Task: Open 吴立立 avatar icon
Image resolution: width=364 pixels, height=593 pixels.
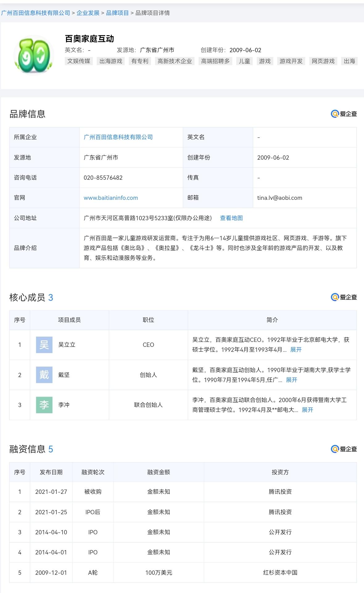Action: click(44, 345)
